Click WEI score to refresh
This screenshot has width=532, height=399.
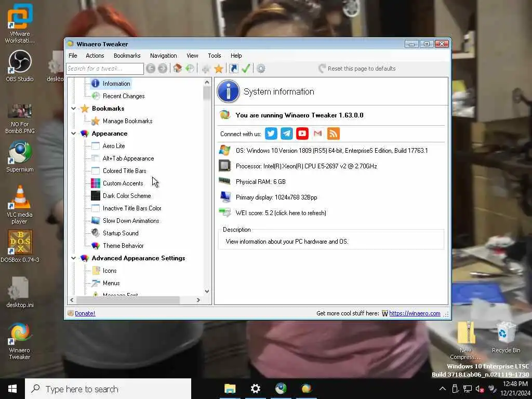[281, 212]
